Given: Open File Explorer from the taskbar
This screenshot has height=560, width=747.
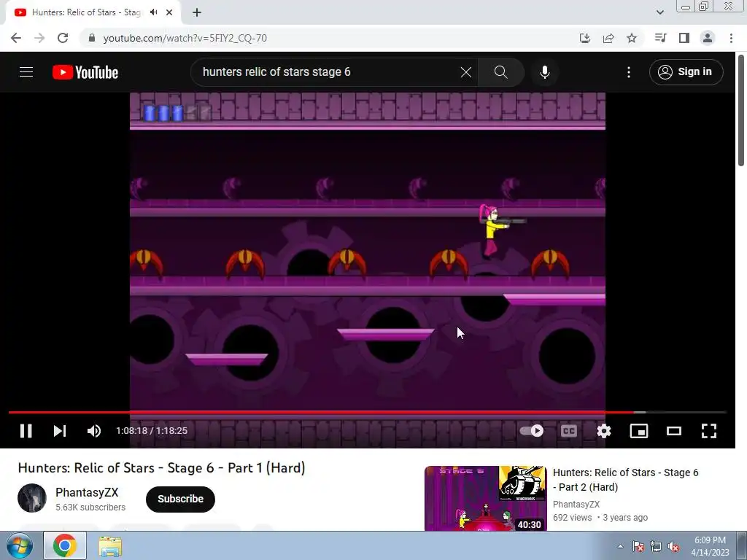Looking at the screenshot, I should click(x=110, y=546).
